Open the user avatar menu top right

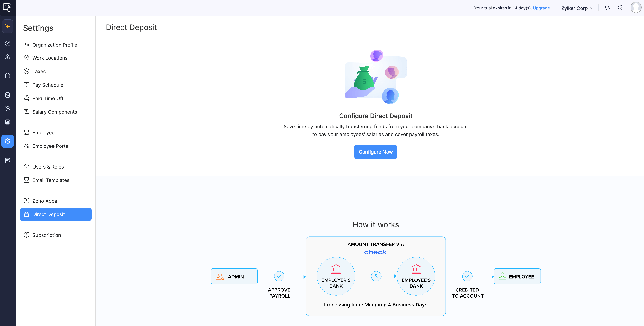click(636, 8)
